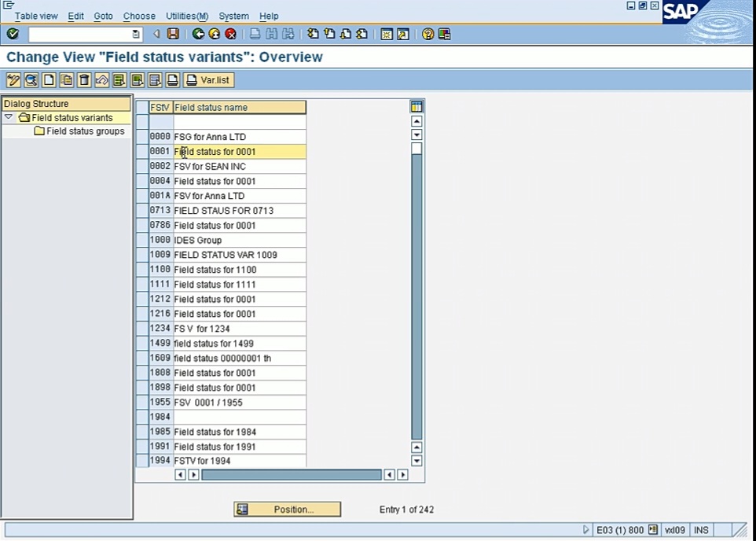Expand status bar triangle before E03
The image size is (756, 541).
(585, 529)
